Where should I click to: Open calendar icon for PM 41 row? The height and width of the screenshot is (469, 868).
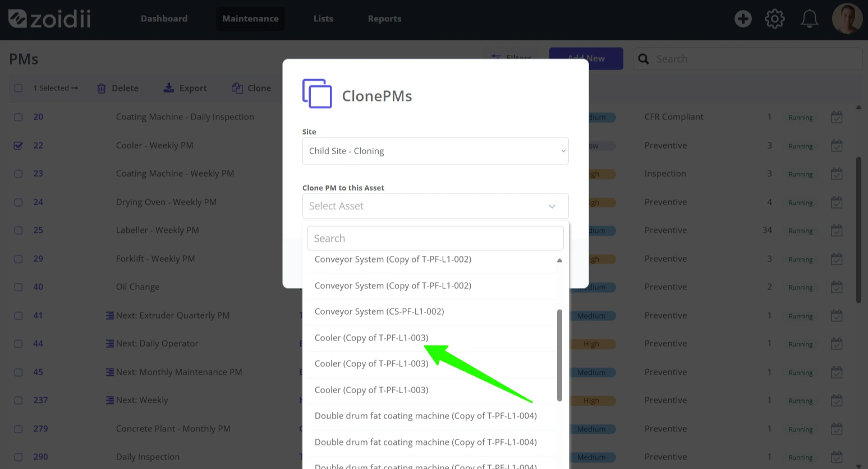[837, 315]
